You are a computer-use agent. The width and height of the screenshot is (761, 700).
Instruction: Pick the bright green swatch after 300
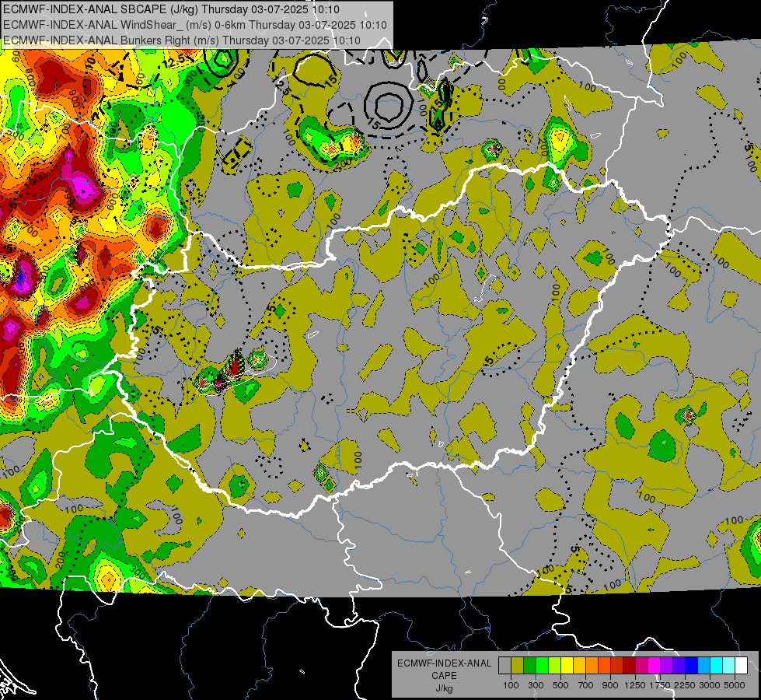point(542,666)
